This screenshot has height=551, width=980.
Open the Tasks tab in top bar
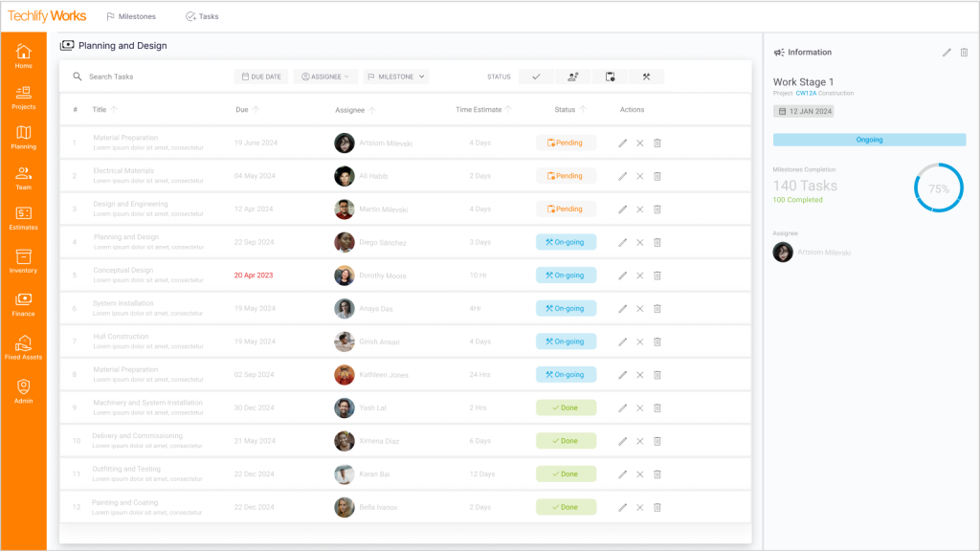(x=202, y=16)
